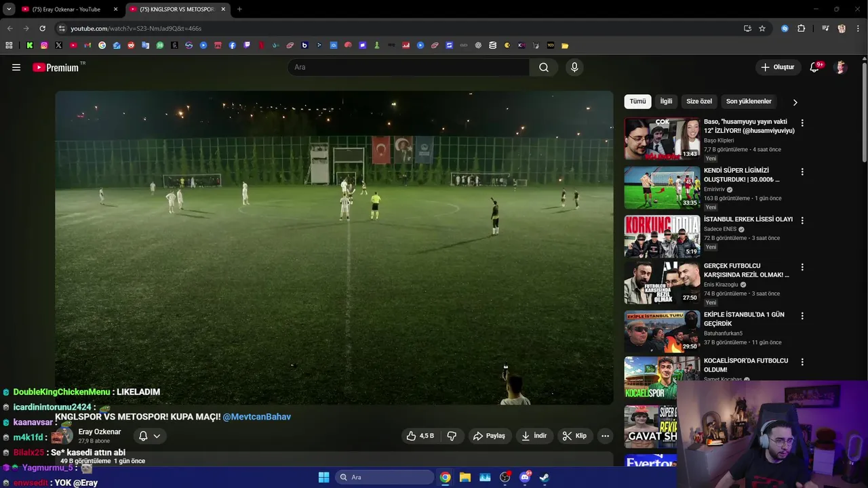Screen dimensions: 868x488
Task: Share the video via Paylaş
Action: tap(489, 436)
